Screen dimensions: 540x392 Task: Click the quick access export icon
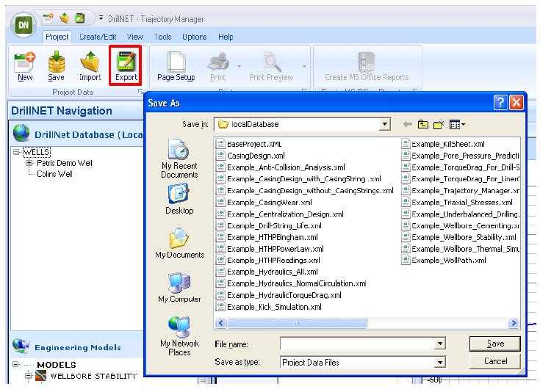click(x=80, y=18)
